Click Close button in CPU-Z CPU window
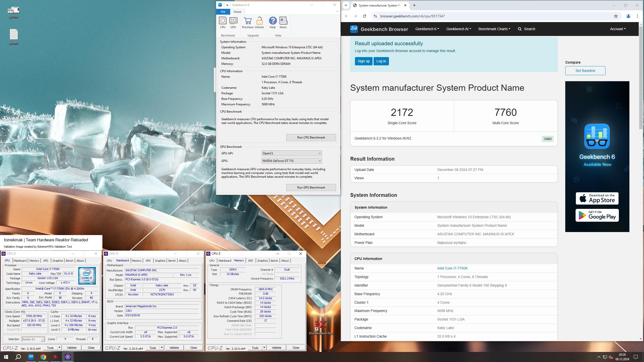 [91, 348]
